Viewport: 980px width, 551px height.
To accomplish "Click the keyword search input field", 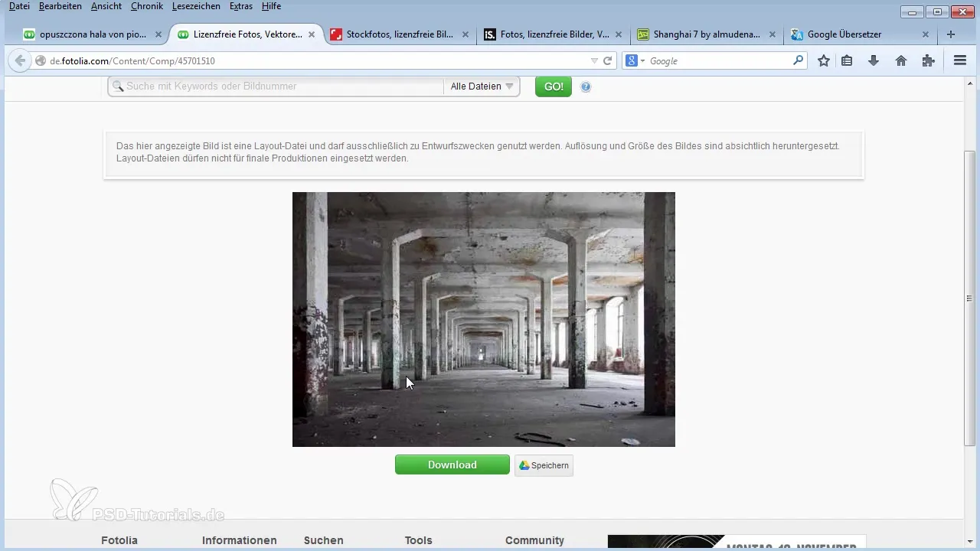I will coord(277,86).
